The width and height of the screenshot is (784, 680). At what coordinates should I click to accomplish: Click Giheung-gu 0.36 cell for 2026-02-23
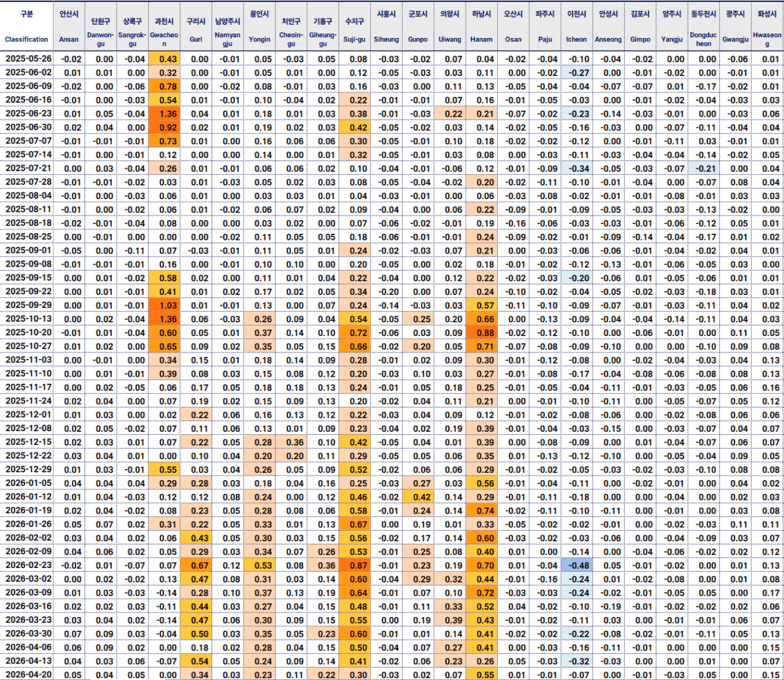click(323, 565)
